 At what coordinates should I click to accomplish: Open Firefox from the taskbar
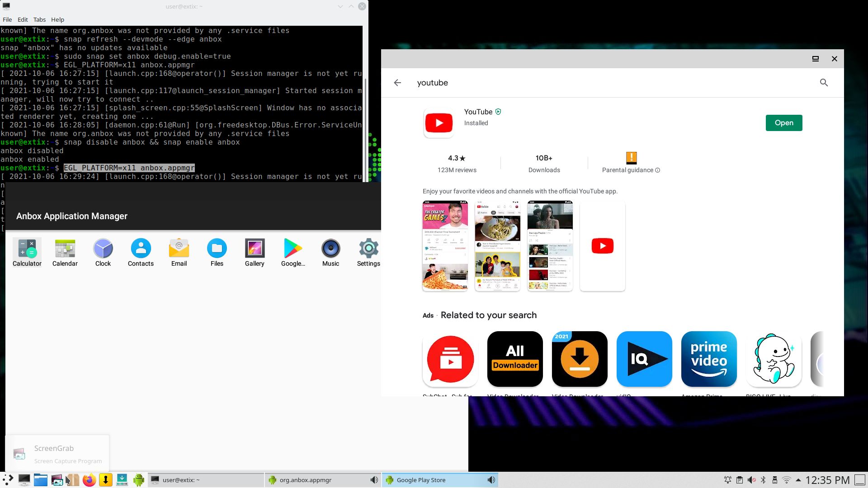click(89, 480)
